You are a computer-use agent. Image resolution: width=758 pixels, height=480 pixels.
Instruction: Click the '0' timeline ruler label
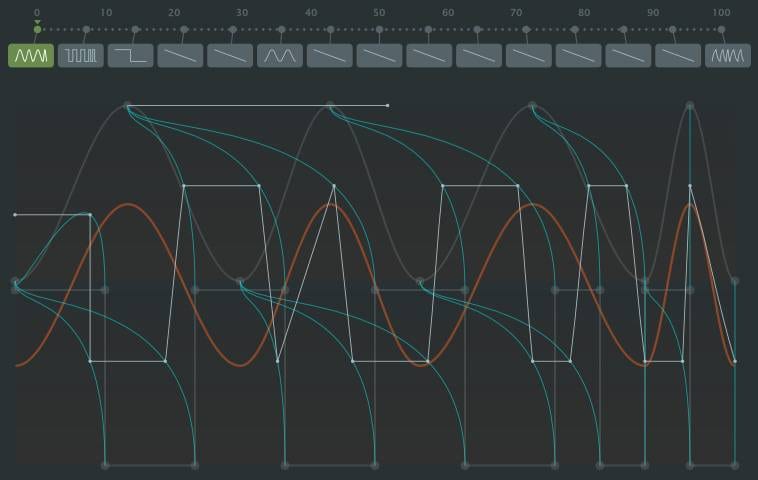pyautogui.click(x=37, y=13)
